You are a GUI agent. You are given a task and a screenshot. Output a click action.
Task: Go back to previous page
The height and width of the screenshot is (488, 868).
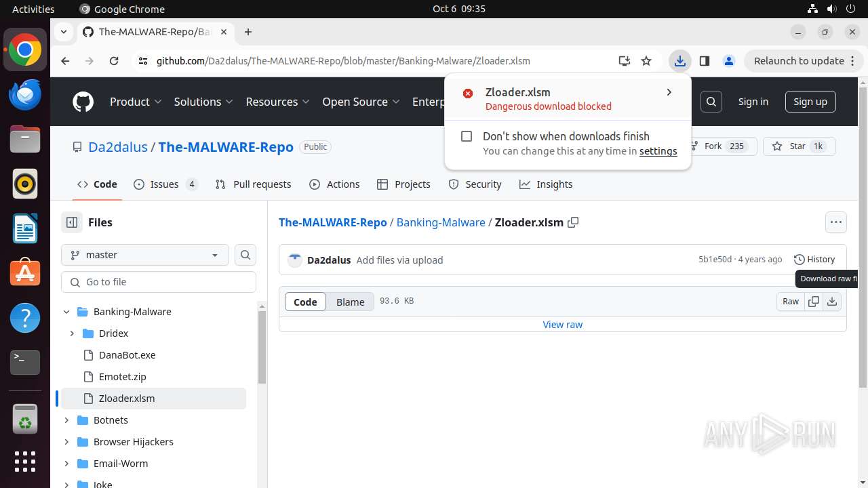(x=65, y=61)
